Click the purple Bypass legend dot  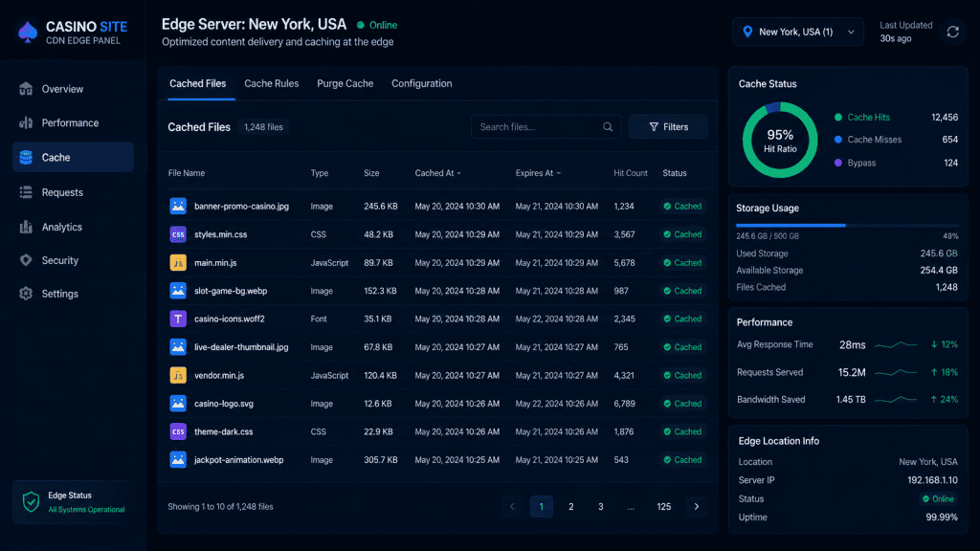[838, 163]
